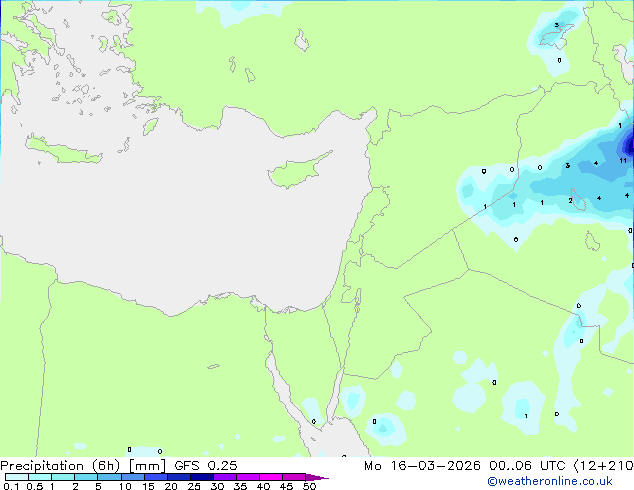Click the 'Mo 16-03-2026' date text

pyautogui.click(x=422, y=466)
